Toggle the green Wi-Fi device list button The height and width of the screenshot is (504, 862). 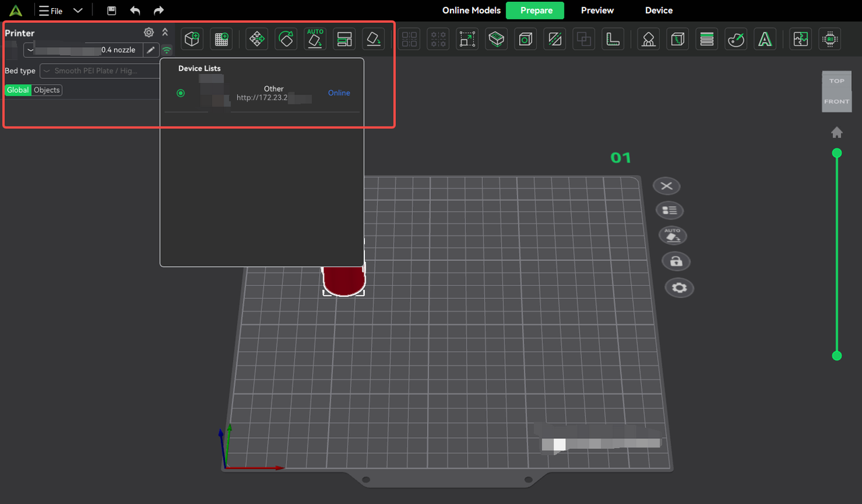tap(166, 50)
